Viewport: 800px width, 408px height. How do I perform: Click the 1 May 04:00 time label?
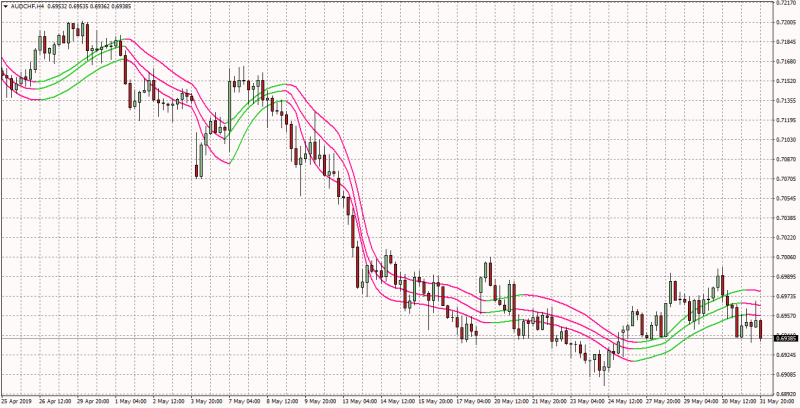click(131, 403)
